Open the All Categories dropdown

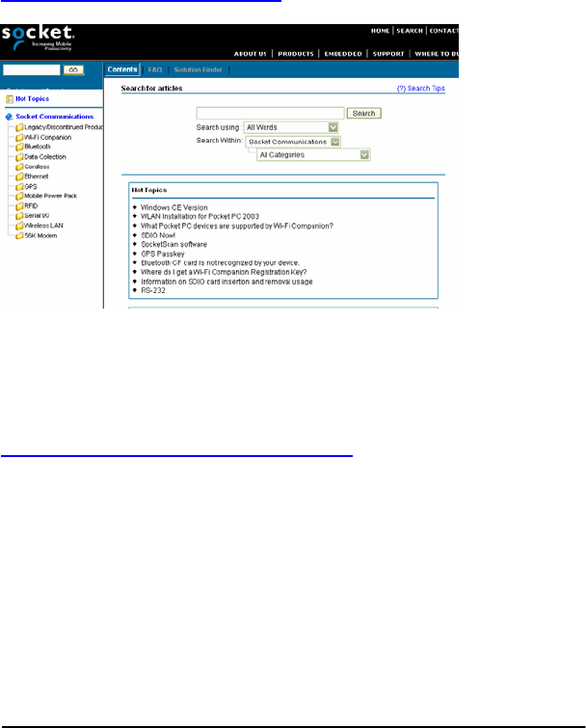pyautogui.click(x=313, y=154)
